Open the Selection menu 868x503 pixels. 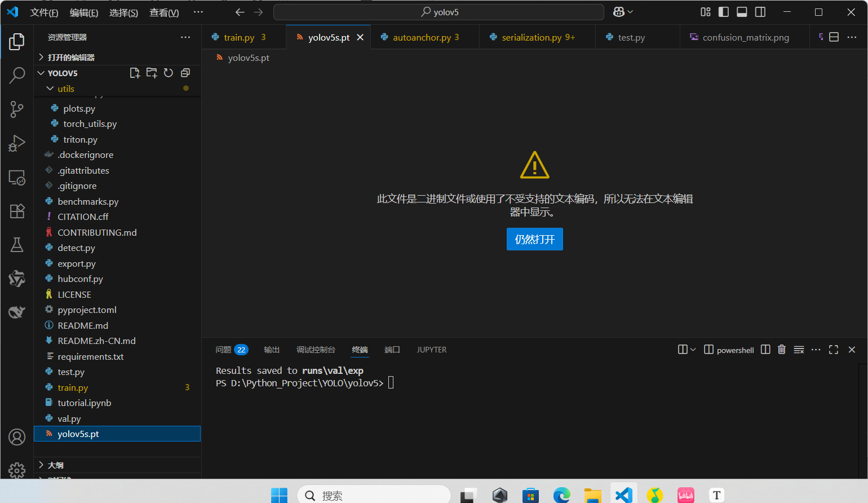[x=123, y=12]
